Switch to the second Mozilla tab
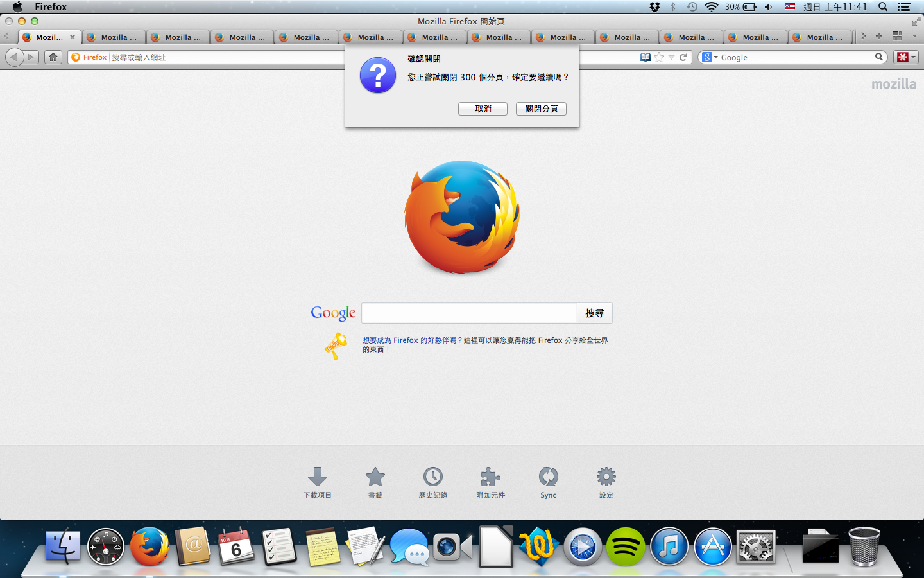Screen dimensions: 924x578 pyautogui.click(x=114, y=37)
